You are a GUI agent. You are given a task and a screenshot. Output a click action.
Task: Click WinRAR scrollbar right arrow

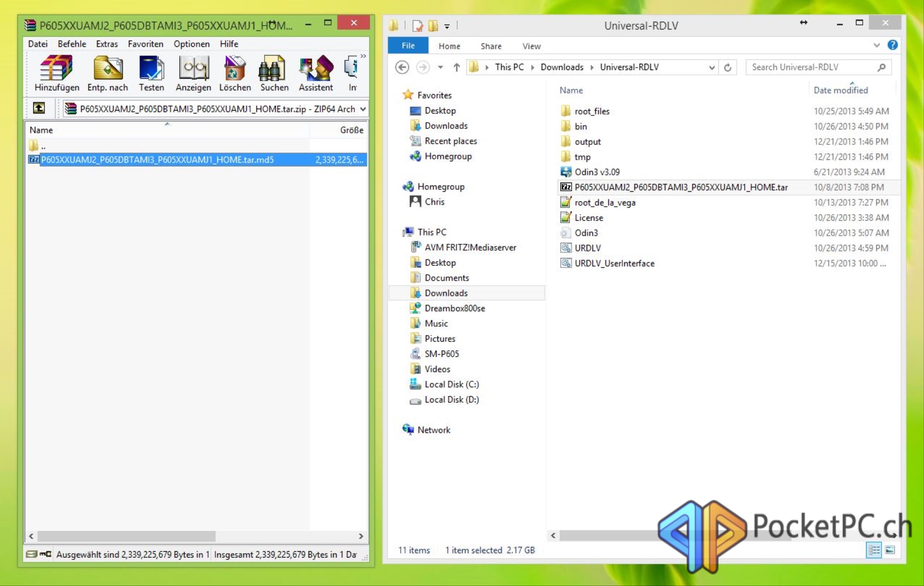coord(361,536)
